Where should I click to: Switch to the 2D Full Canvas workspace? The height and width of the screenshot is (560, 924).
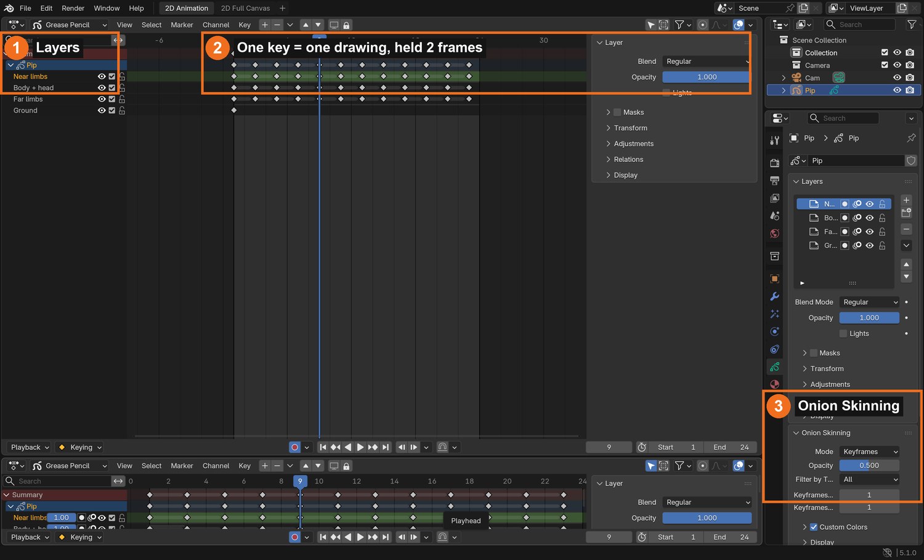pyautogui.click(x=245, y=8)
